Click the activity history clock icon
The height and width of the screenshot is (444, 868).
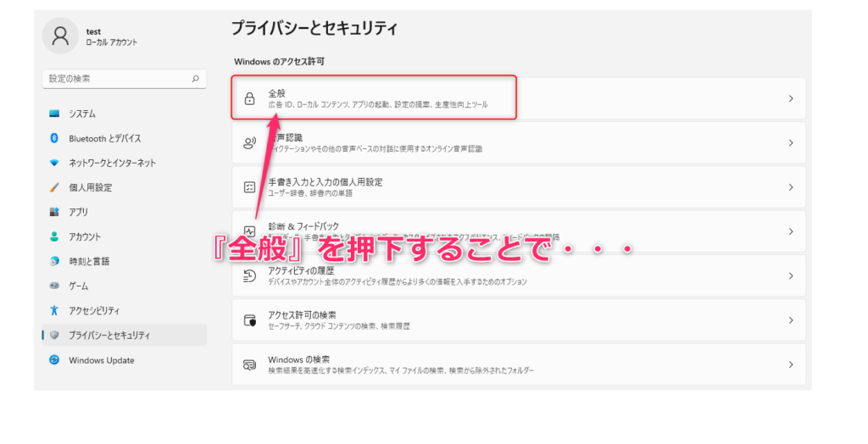point(250,275)
